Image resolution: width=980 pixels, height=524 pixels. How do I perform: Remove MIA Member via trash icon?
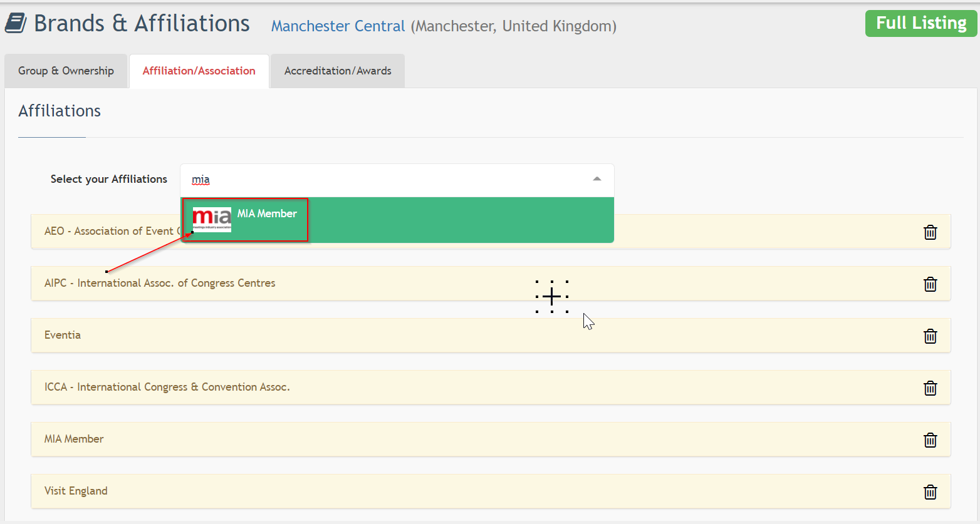tap(930, 440)
